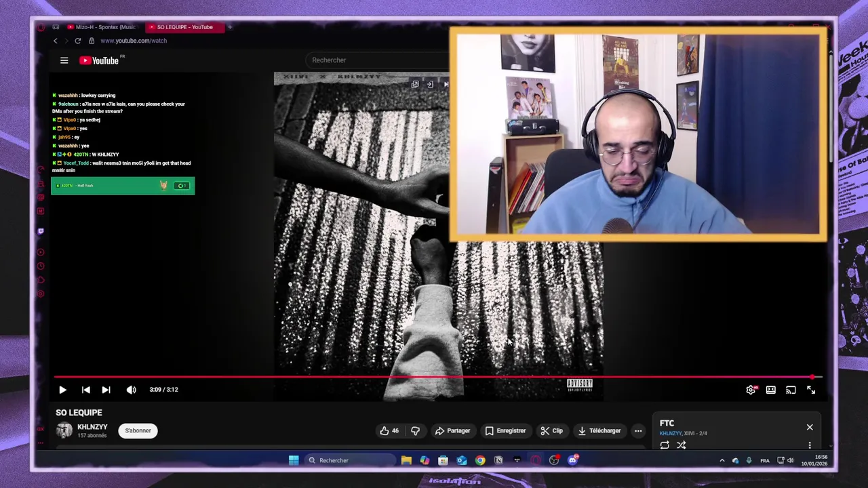Screen dimensions: 868x488
Task: Open Twitch from the browser sidebar
Action: tap(41, 231)
